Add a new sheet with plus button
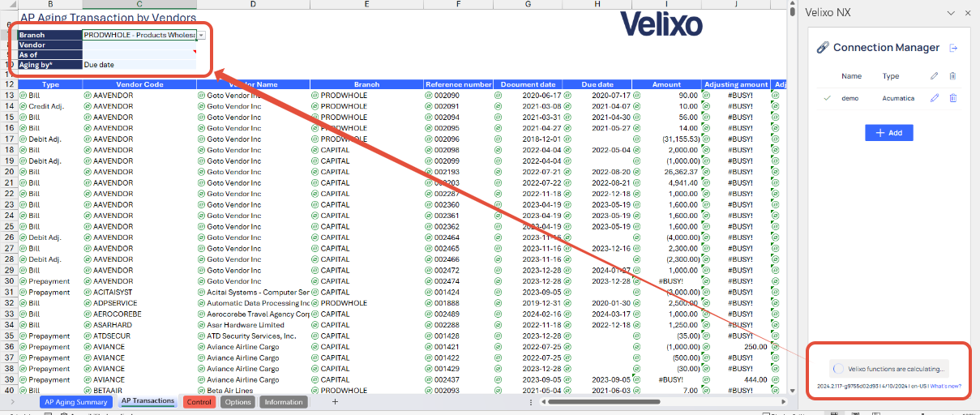980x415 pixels. coord(335,402)
